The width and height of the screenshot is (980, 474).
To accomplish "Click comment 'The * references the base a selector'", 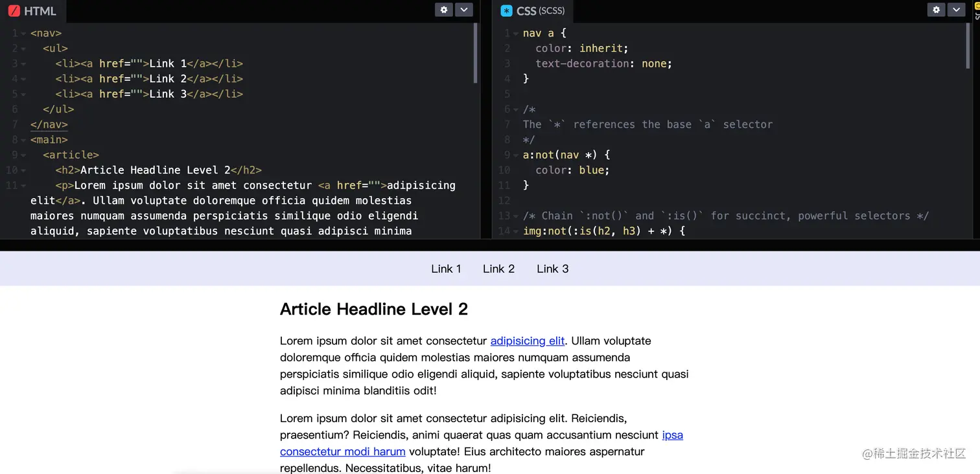I will click(647, 124).
